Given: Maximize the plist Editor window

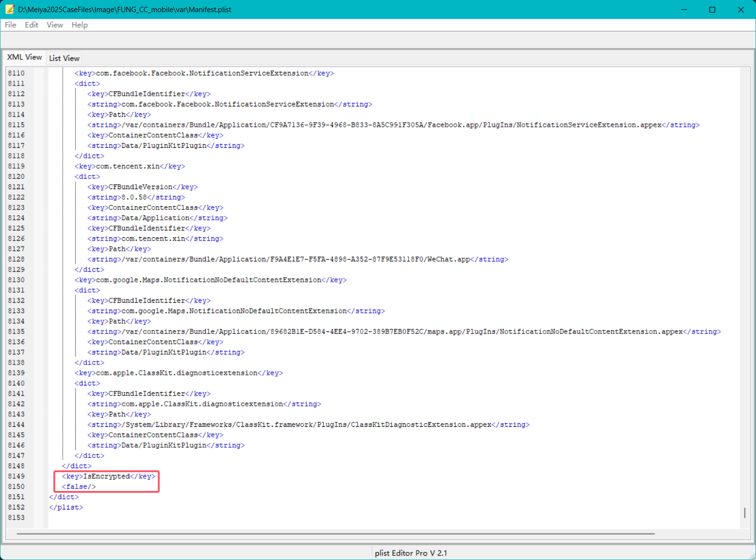Looking at the screenshot, I should (712, 10).
